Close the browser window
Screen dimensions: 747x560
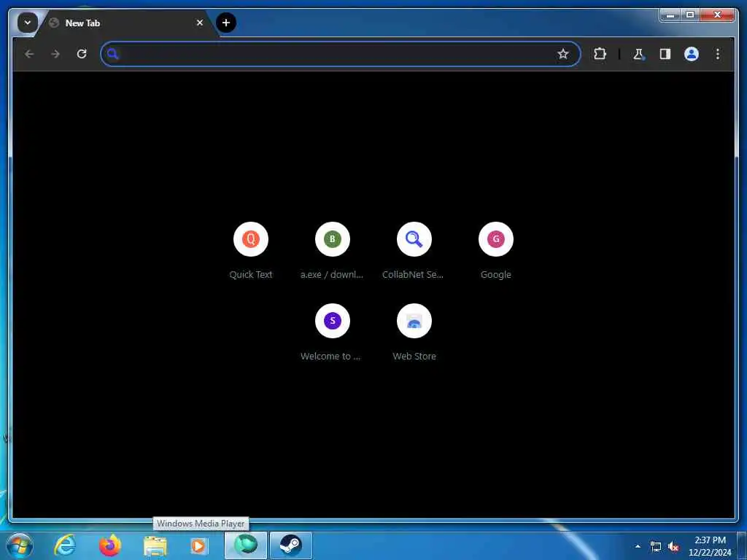click(718, 15)
